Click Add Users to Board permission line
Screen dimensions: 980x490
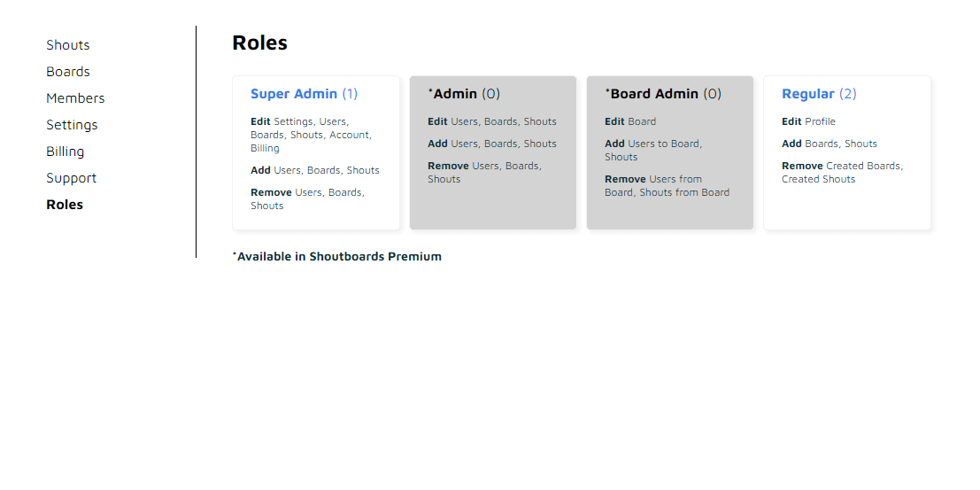point(653,150)
